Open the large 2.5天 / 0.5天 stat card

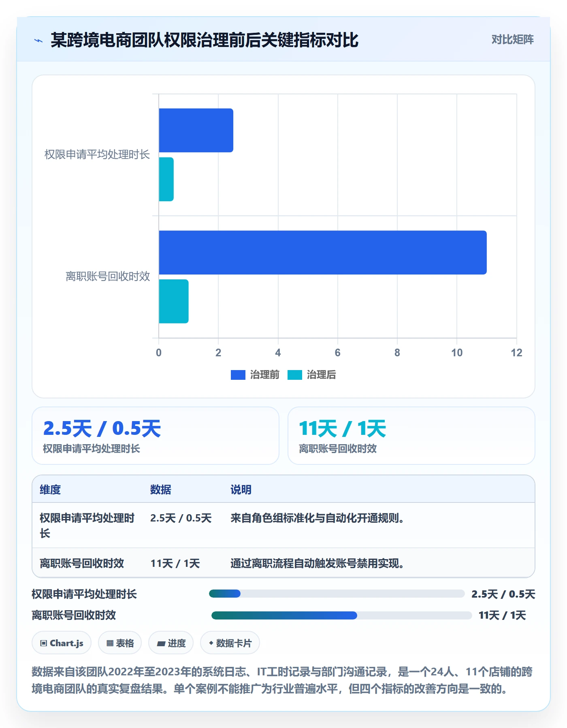[x=156, y=436]
